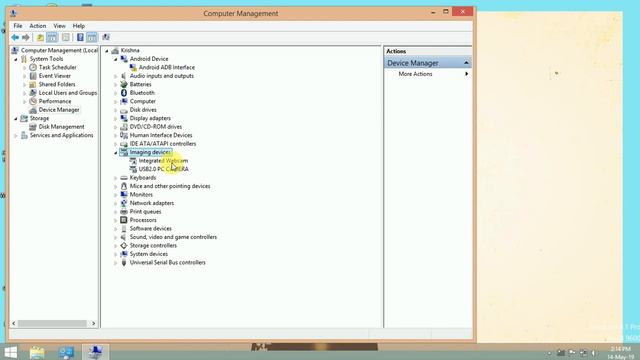Click the Storage controllers icon
640x360 pixels.
(124, 245)
